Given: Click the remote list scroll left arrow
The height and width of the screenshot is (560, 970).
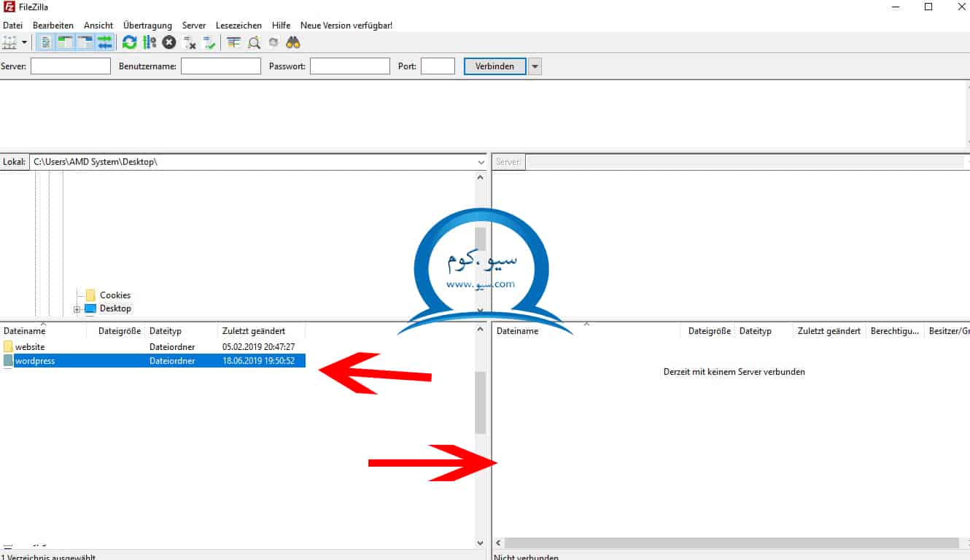Looking at the screenshot, I should pos(499,542).
